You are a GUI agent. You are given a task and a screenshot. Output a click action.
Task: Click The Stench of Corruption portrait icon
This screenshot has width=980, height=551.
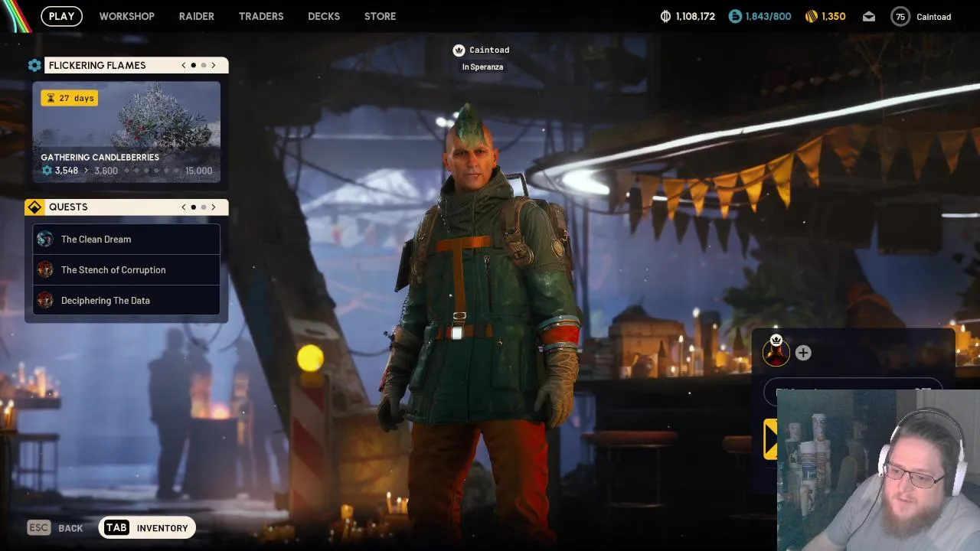[45, 269]
